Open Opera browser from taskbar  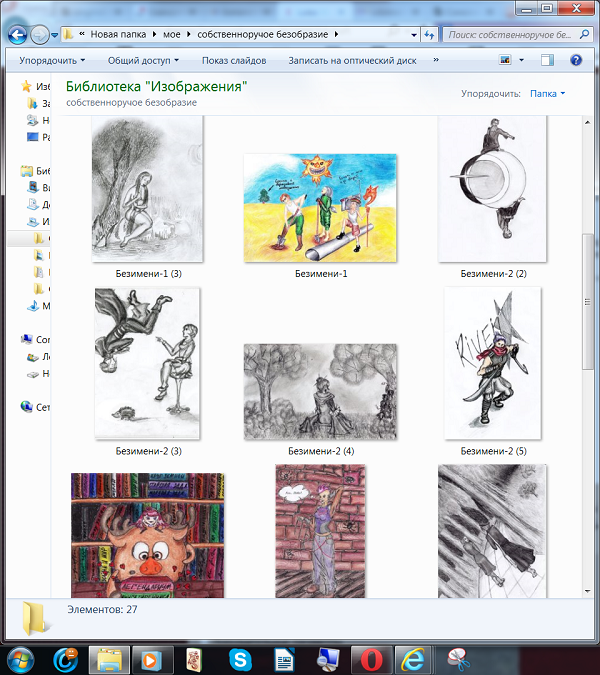tap(371, 660)
